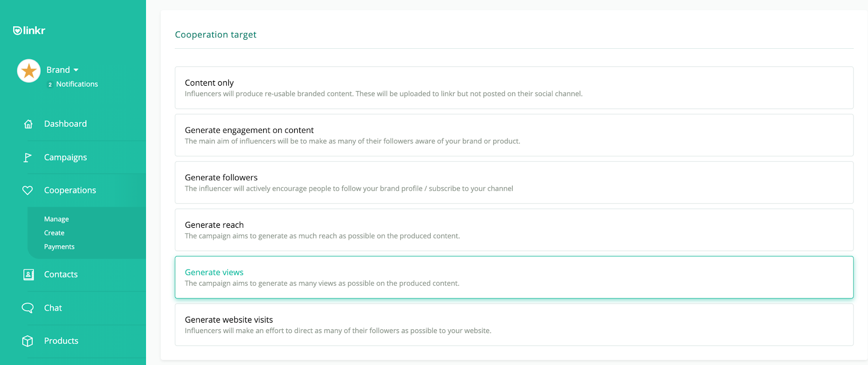This screenshot has width=868, height=365.
Task: Pick the Generate followers option
Action: (514, 182)
